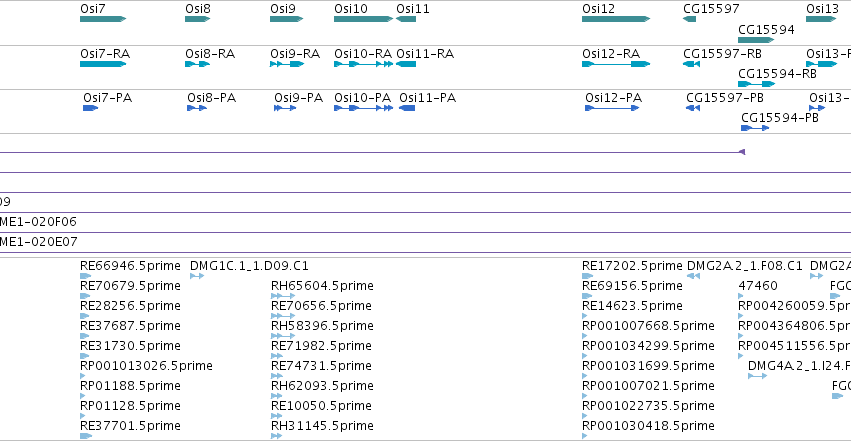
Task: Open the Osi8-RA transcript label
Action: click(210, 54)
